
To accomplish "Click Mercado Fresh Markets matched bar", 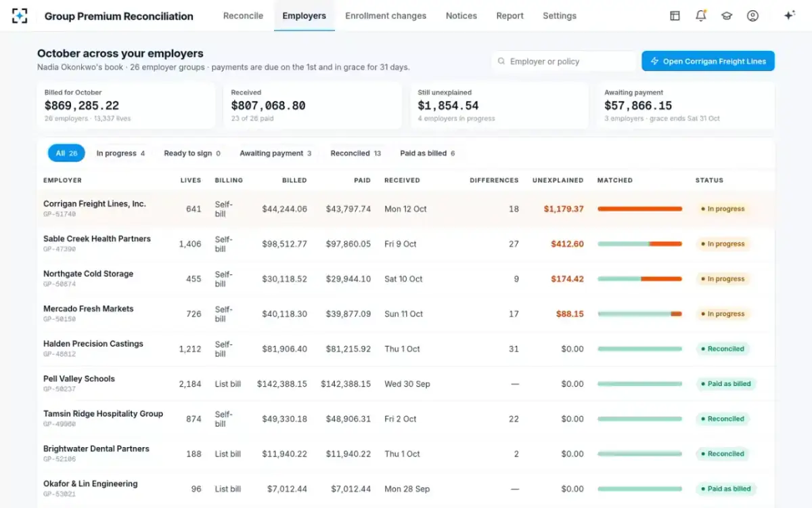I will tap(639, 314).
